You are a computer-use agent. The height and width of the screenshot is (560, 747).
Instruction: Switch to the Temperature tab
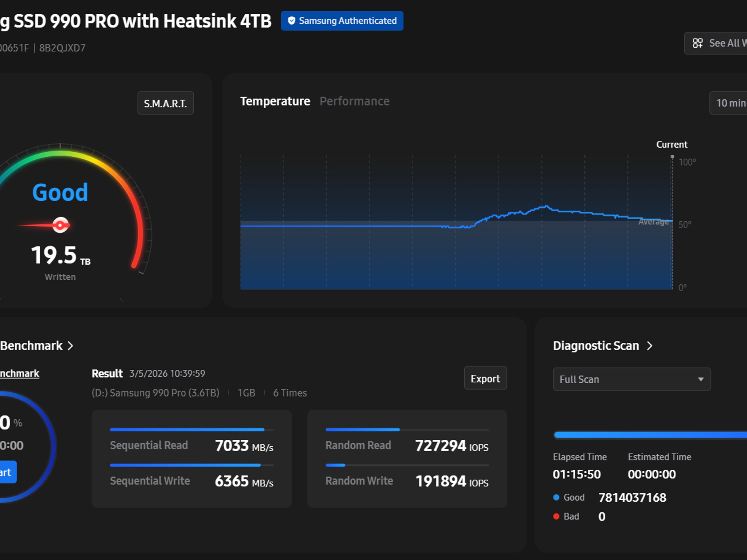coord(275,101)
